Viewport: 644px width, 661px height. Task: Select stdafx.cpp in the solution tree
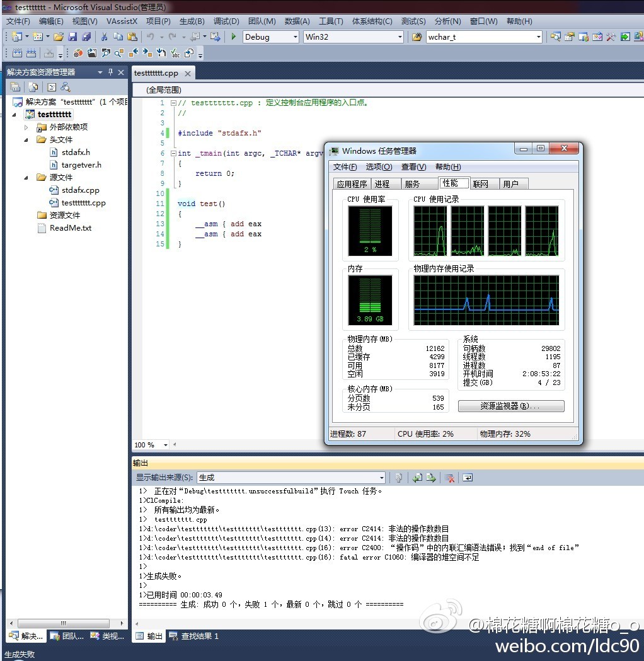click(80, 190)
